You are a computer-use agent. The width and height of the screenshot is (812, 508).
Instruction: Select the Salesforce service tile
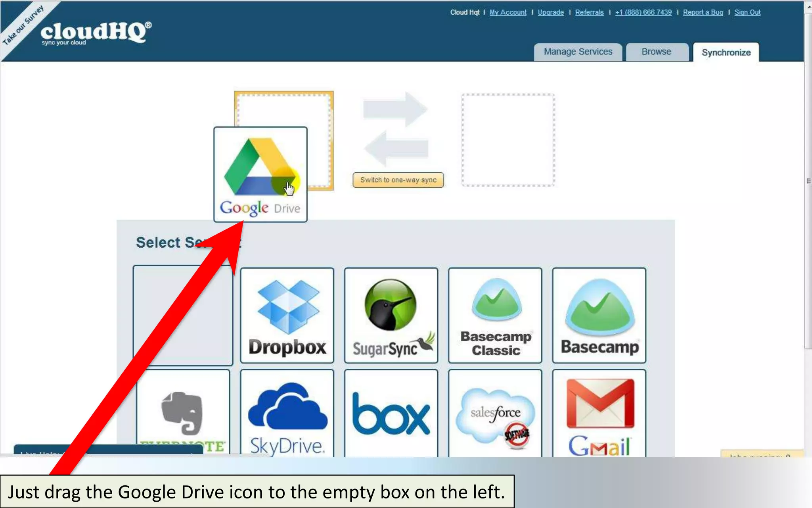click(495, 413)
